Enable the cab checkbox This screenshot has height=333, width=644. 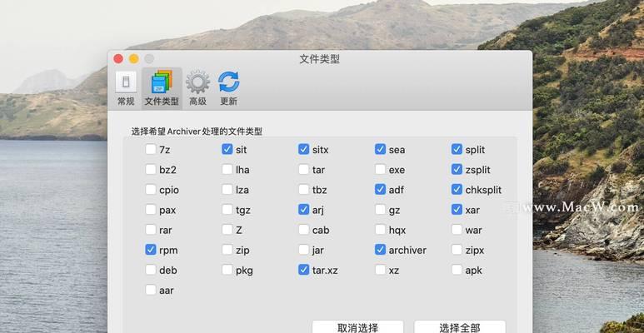click(x=303, y=230)
